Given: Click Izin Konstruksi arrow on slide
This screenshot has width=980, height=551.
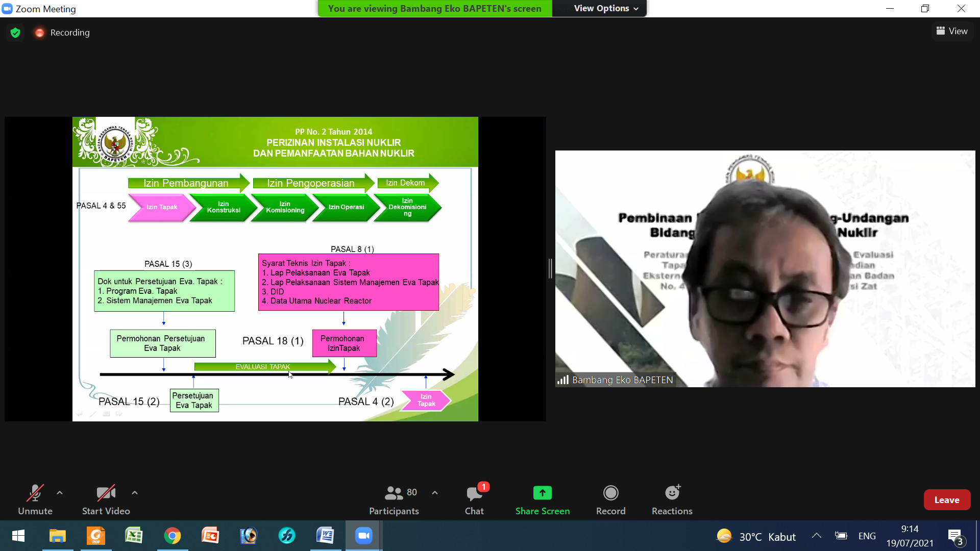Looking at the screenshot, I should (x=224, y=207).
